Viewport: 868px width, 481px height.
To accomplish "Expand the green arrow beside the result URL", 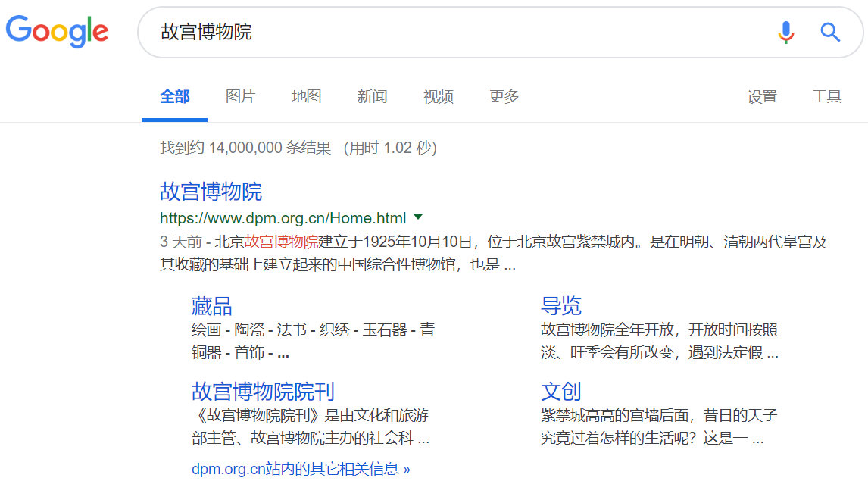I will click(x=419, y=217).
